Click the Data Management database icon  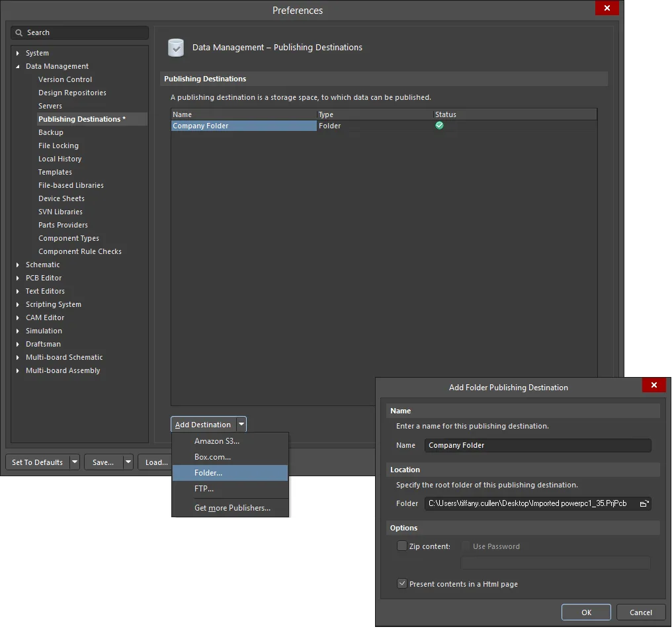point(176,48)
